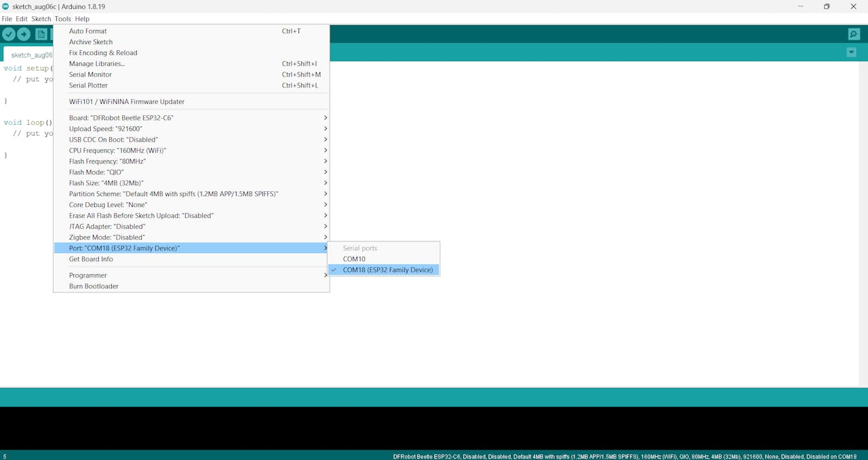Expand Partition Scheme submenu
Screen dimensions: 868x460
click(x=191, y=194)
